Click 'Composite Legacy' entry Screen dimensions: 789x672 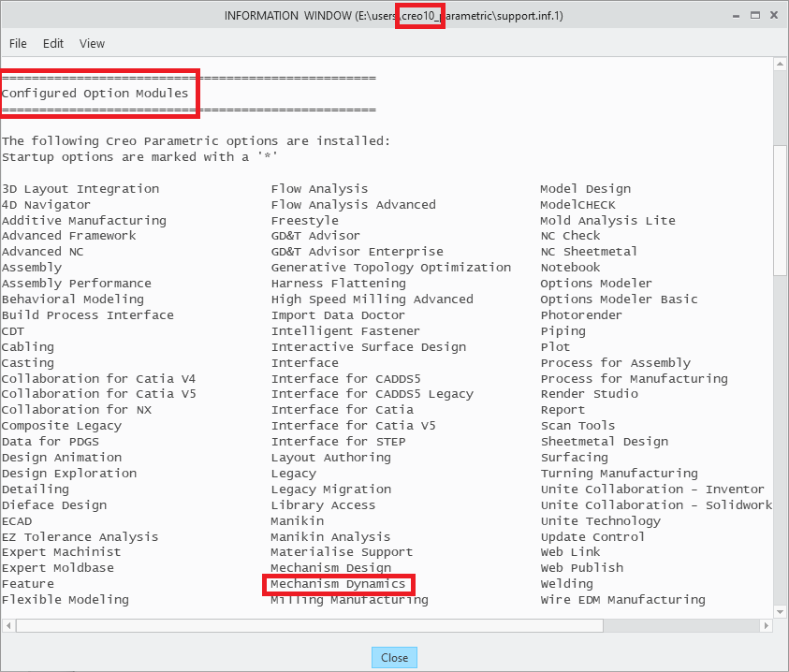point(62,426)
